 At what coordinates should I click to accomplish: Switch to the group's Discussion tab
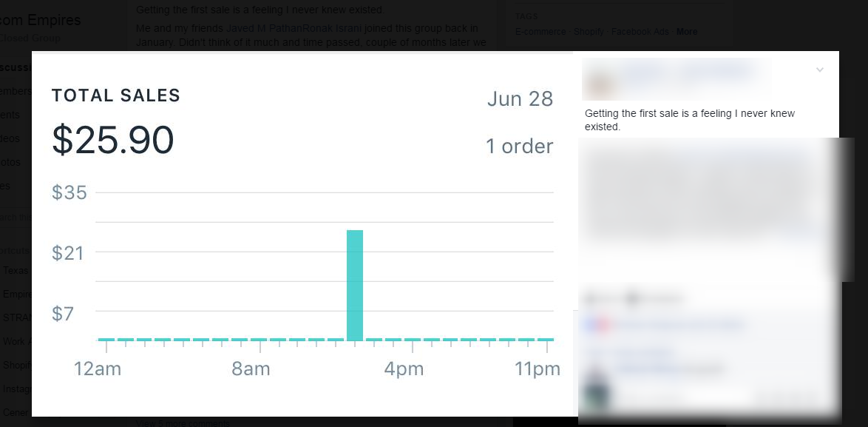pos(16,67)
